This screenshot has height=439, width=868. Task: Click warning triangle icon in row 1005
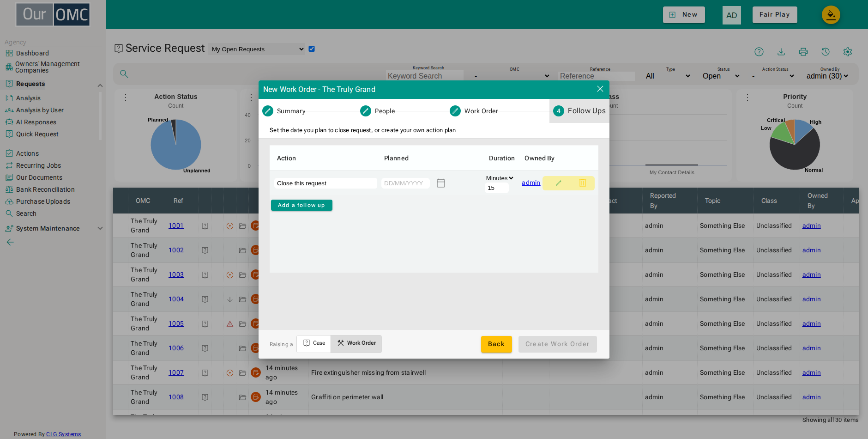[230, 324]
